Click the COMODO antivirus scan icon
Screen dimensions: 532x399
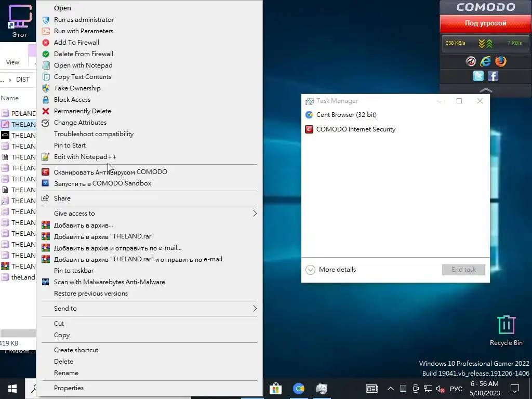46,172
